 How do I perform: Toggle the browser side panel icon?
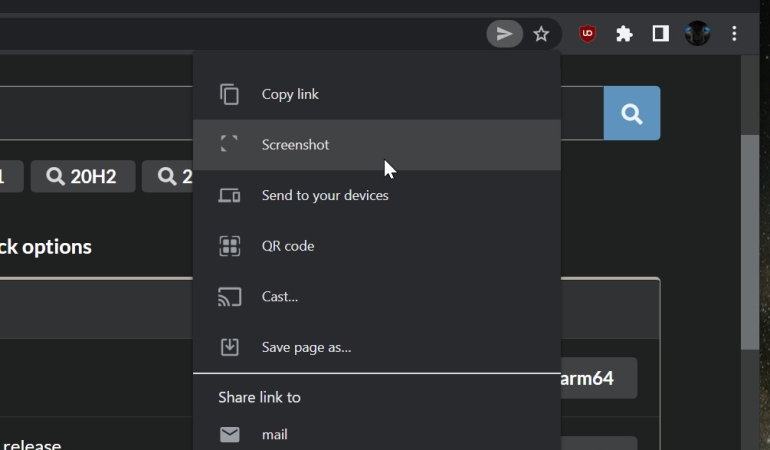coord(660,34)
